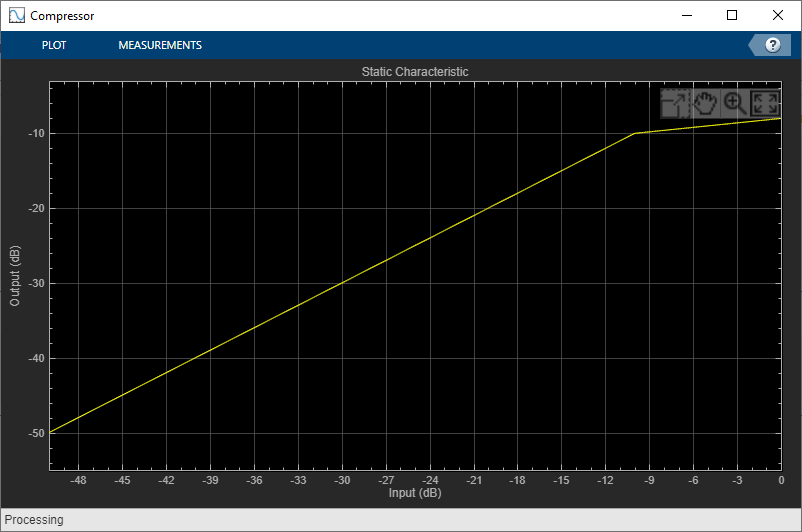Maximize the Compressor window

coord(732,15)
